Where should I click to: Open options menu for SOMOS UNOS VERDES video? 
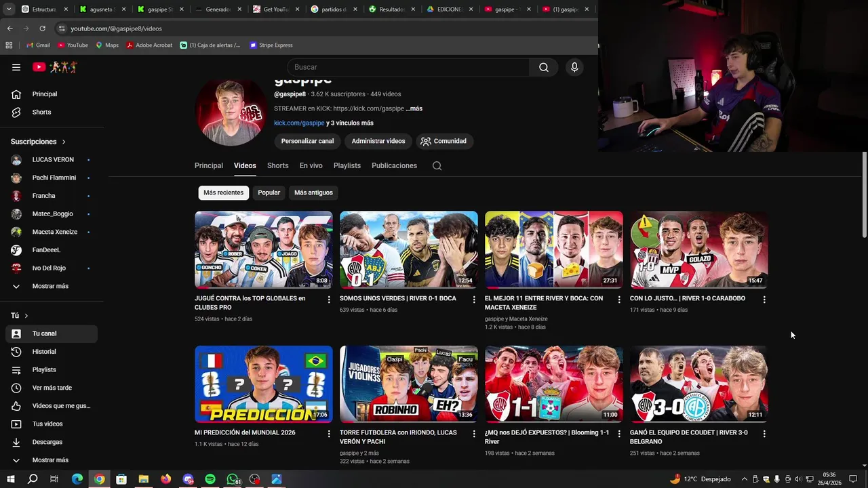(474, 300)
